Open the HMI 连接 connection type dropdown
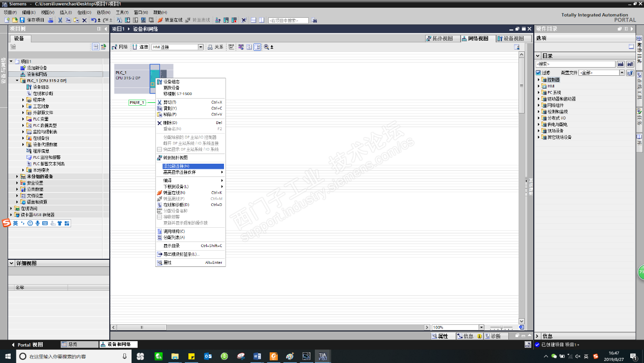 coord(201,47)
